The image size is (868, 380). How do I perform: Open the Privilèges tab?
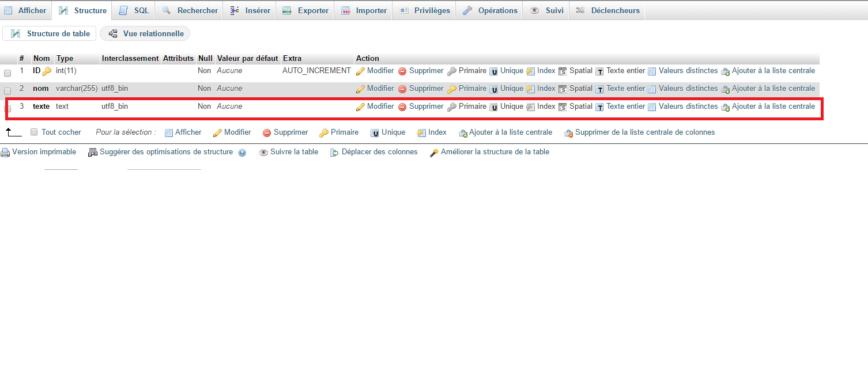point(424,10)
